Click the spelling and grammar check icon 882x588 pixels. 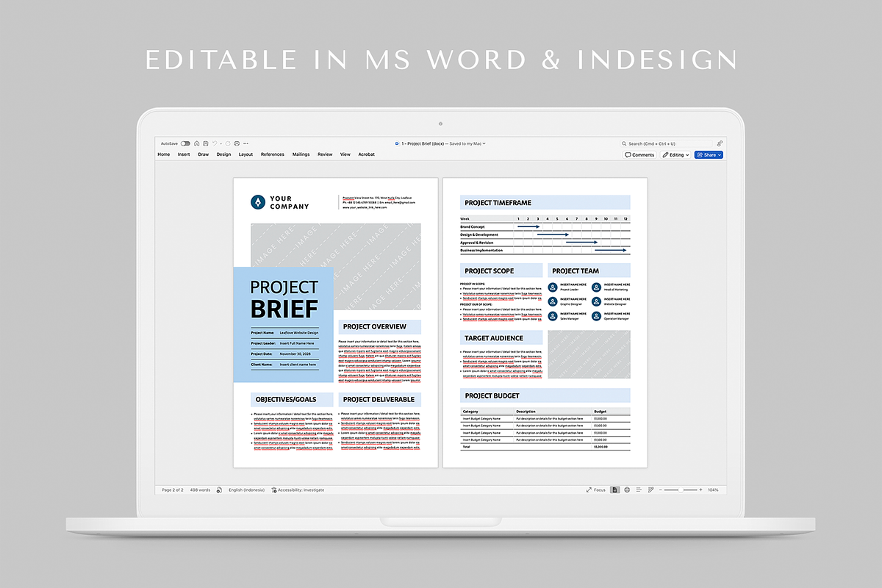(x=219, y=490)
